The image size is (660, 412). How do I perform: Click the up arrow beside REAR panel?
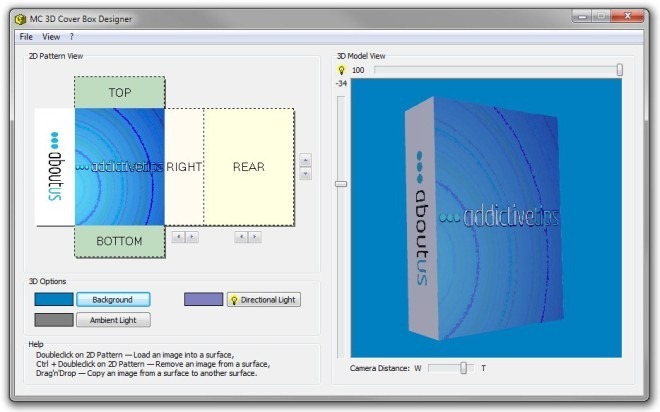(305, 160)
